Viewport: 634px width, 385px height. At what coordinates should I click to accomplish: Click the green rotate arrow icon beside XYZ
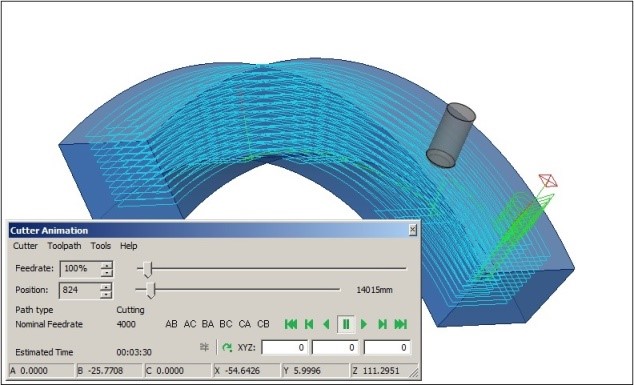click(x=227, y=347)
